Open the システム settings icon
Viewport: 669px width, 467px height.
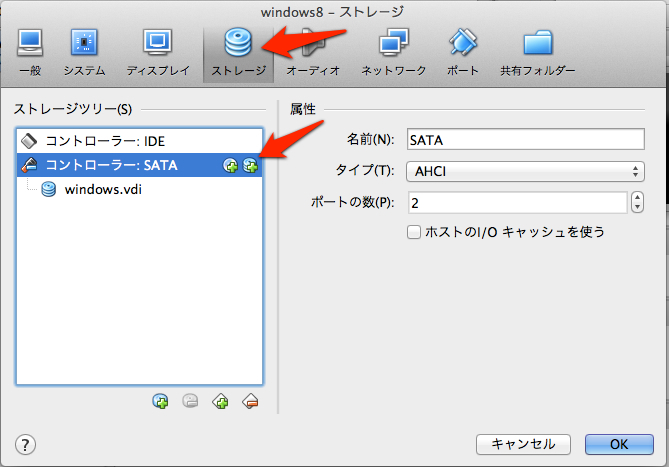(x=84, y=42)
